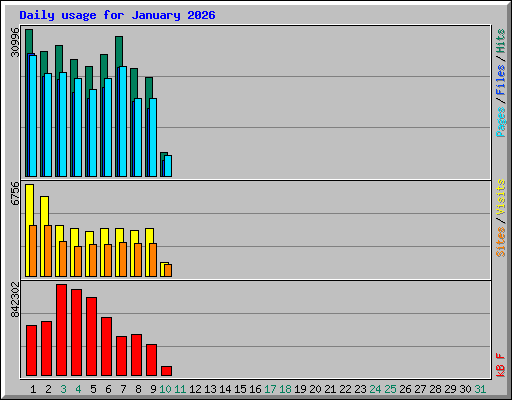Viewport: 512px width, 400px height.
Task: Click the tallest red KB bar, day 3
Action: pos(61,330)
